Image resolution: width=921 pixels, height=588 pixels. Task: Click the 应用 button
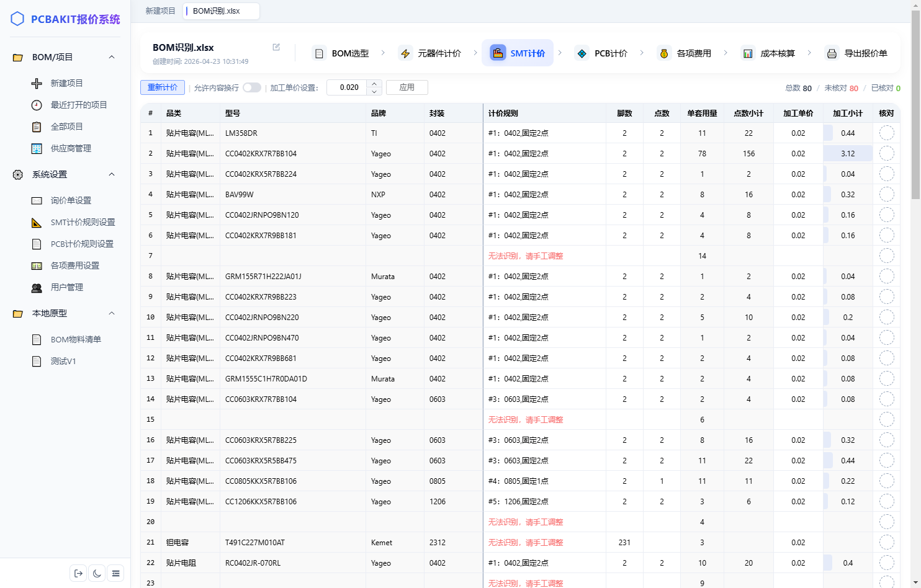pos(407,87)
